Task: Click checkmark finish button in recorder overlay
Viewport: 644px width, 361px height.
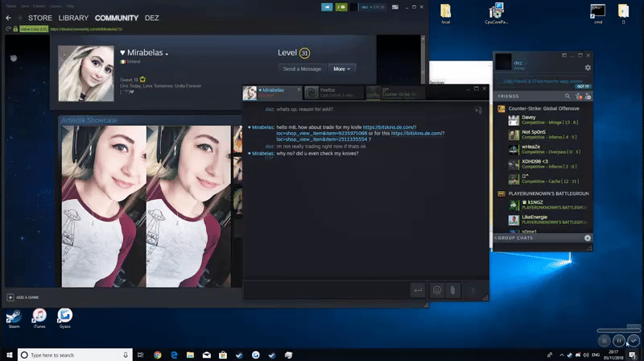Action: tap(634, 340)
